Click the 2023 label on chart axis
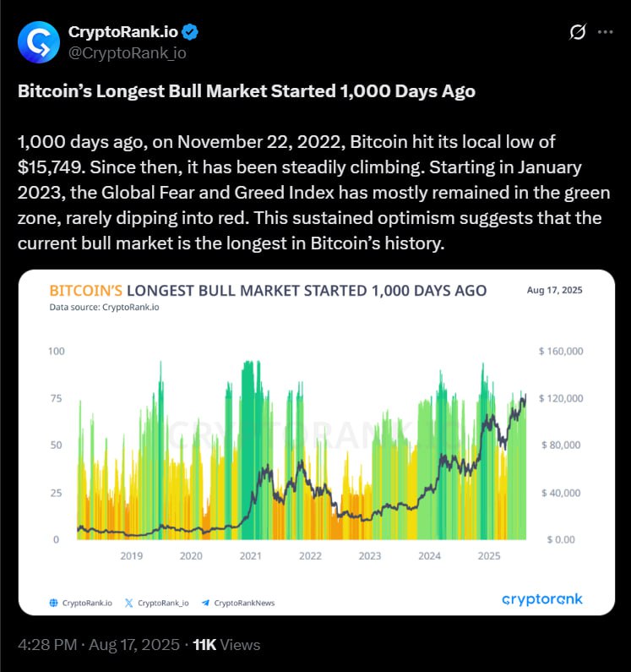 click(x=370, y=556)
